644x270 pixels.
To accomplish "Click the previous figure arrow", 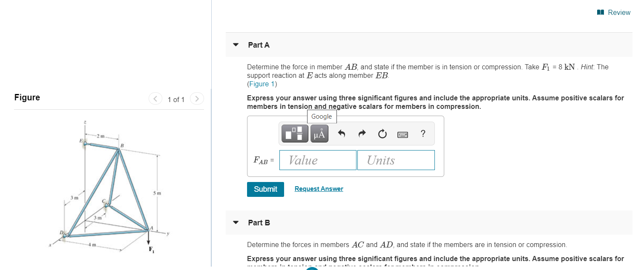I will 155,98.
